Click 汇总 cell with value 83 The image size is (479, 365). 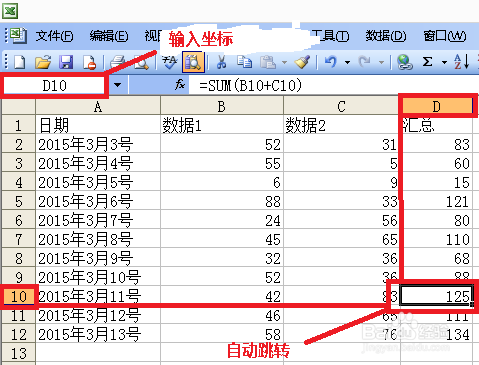[436, 144]
